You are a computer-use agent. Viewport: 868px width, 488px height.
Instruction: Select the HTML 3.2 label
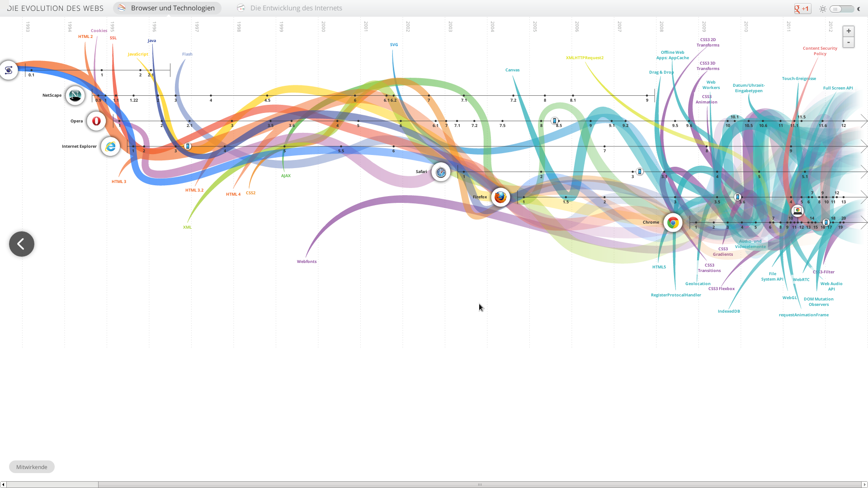[x=194, y=190]
